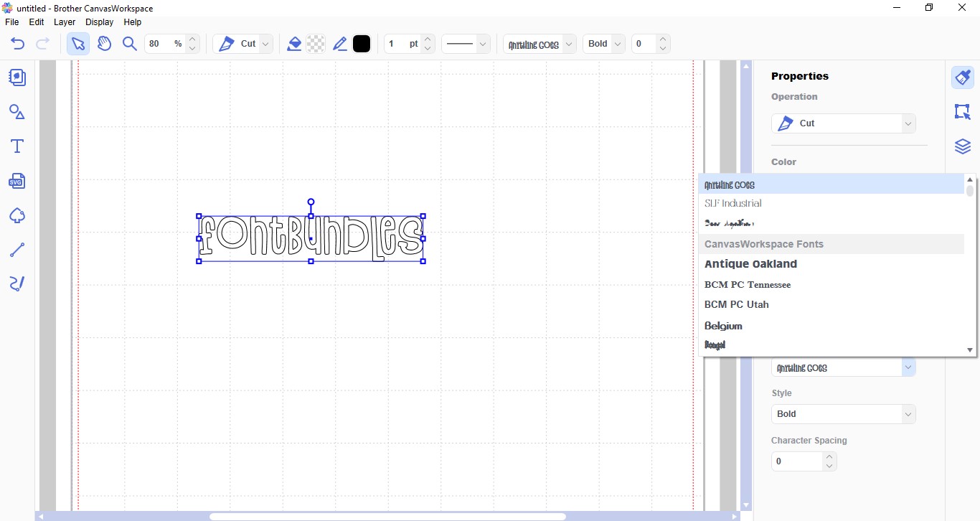
Task: Click the transparent fill swatch
Action: coord(316,44)
